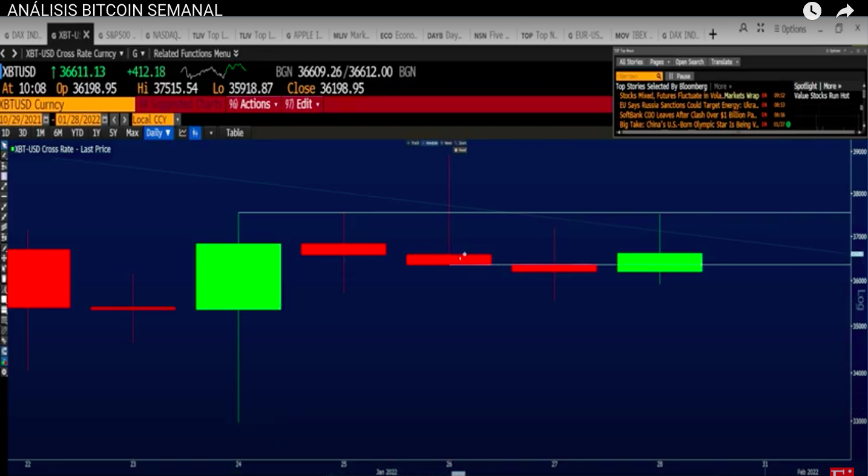Open headline 'Big Take: China's U.S.-Born Olympic Star'
The image size is (868, 476).
[688, 124]
